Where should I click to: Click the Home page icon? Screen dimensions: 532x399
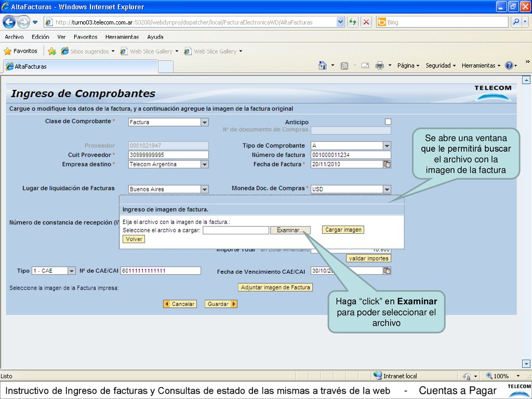tap(323, 65)
